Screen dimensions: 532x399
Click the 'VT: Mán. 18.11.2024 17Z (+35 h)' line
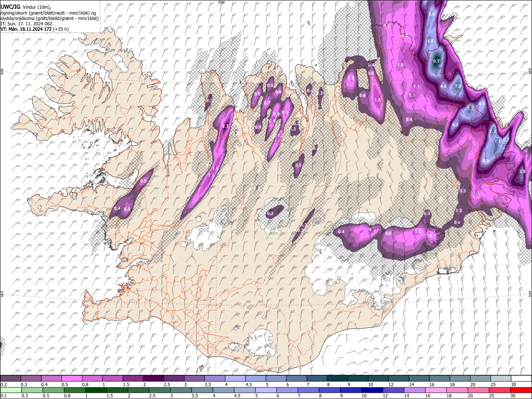pyautogui.click(x=34, y=29)
